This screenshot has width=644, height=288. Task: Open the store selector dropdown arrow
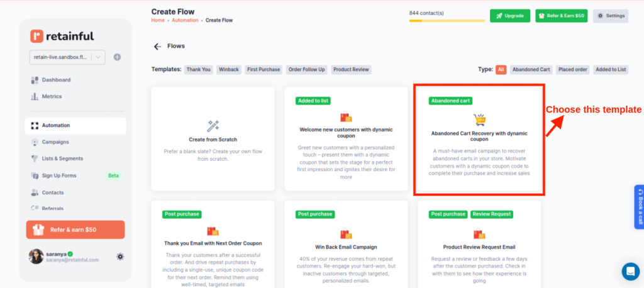tap(98, 57)
